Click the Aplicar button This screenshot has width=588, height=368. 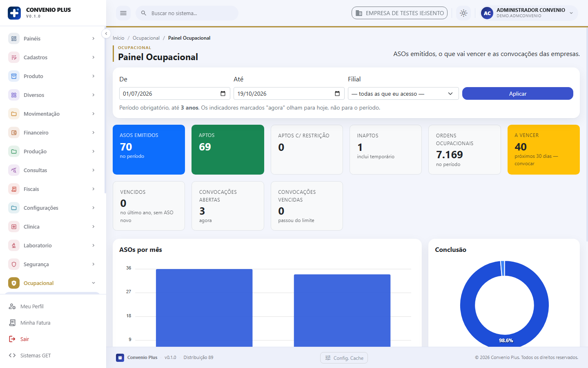[x=518, y=94]
